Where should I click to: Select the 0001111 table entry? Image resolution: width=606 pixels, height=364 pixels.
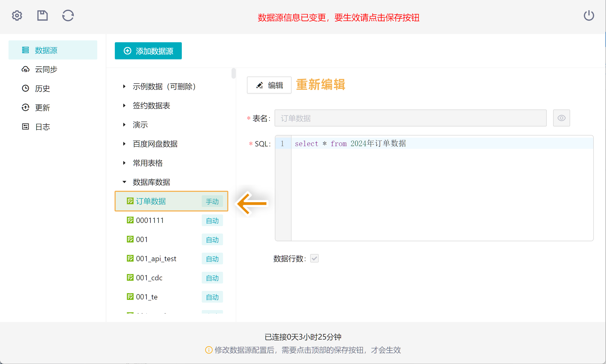pyautogui.click(x=171, y=220)
